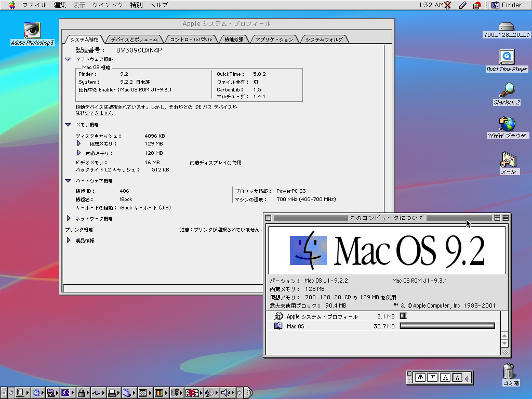Switch input palette to full-width A mode

[x=445, y=377]
